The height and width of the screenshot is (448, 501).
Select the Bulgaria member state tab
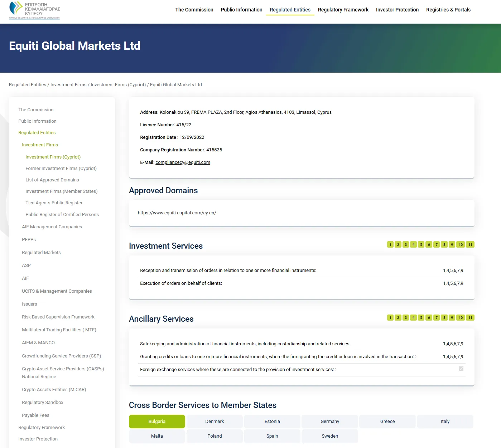coord(157,422)
